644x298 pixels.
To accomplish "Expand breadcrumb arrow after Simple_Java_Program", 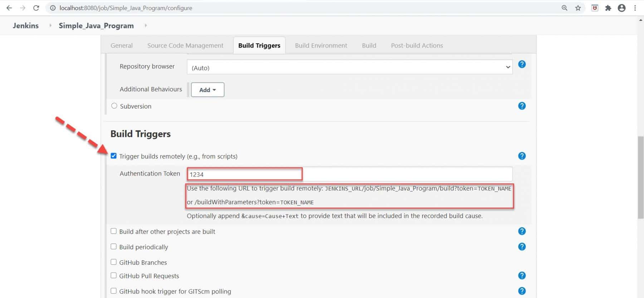I will [x=146, y=25].
